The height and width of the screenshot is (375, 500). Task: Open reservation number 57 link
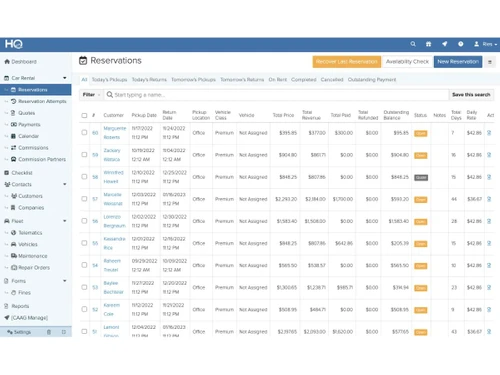[95, 199]
